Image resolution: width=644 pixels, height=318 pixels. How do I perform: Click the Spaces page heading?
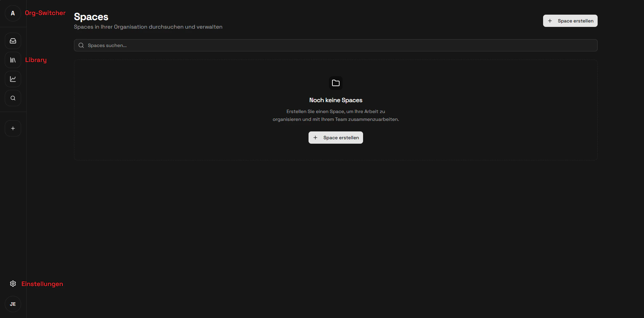point(91,16)
